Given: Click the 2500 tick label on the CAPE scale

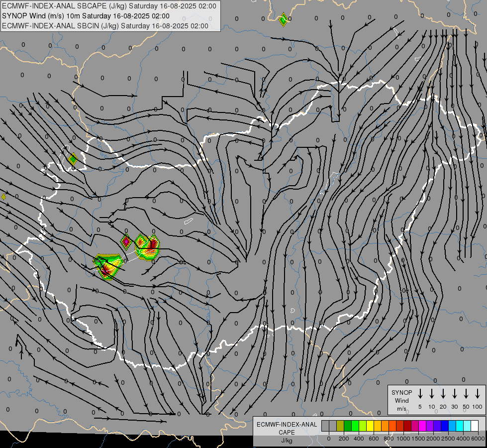Looking at the screenshot, I should click(448, 439).
